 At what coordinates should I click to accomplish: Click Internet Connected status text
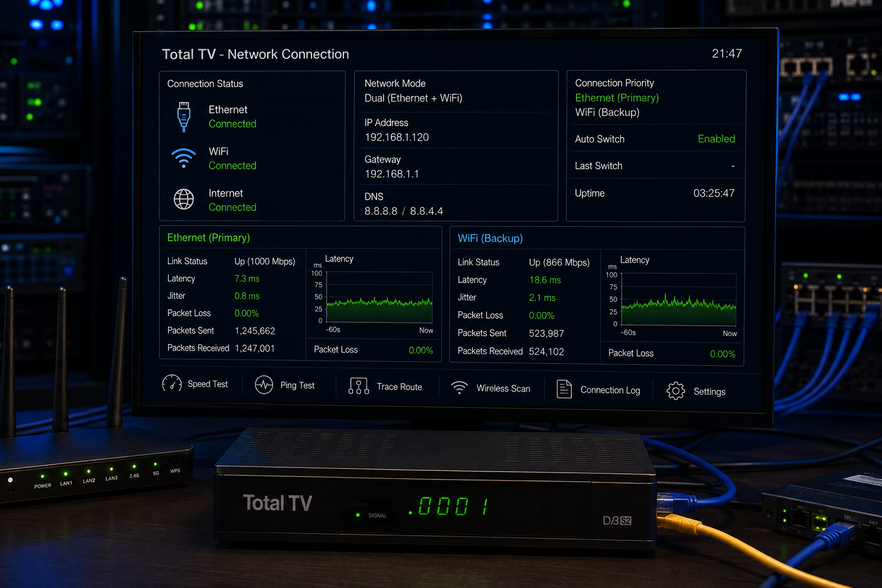233,207
